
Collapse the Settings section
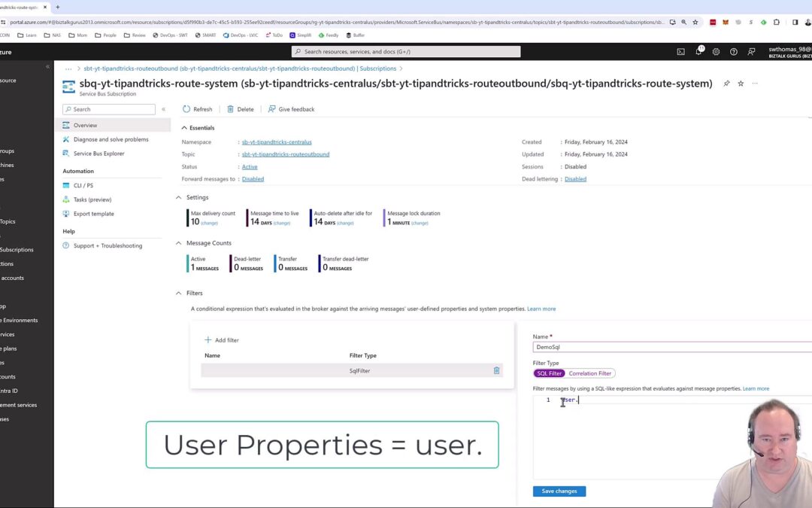178,197
